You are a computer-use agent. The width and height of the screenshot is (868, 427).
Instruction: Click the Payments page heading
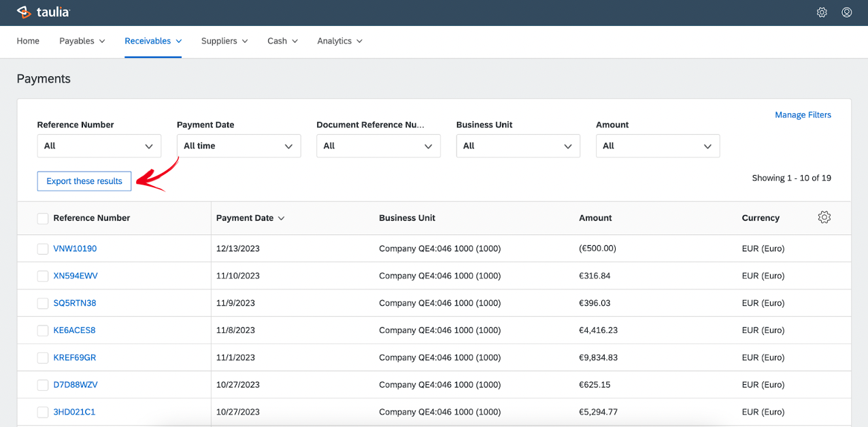click(x=44, y=79)
